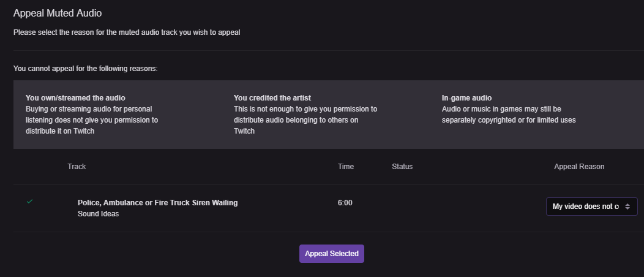Screen dimensions: 644x277
Task: Click the up-down arrows on the reason selector
Action: point(627,207)
